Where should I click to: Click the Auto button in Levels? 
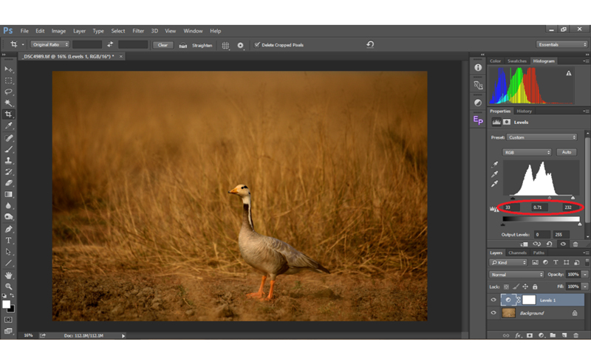[x=567, y=152]
